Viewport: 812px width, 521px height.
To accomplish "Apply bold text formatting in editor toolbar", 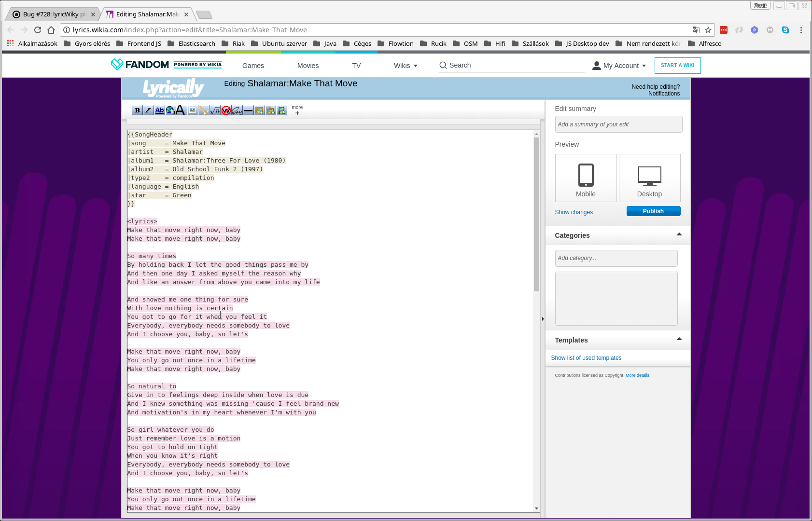I will (x=137, y=110).
